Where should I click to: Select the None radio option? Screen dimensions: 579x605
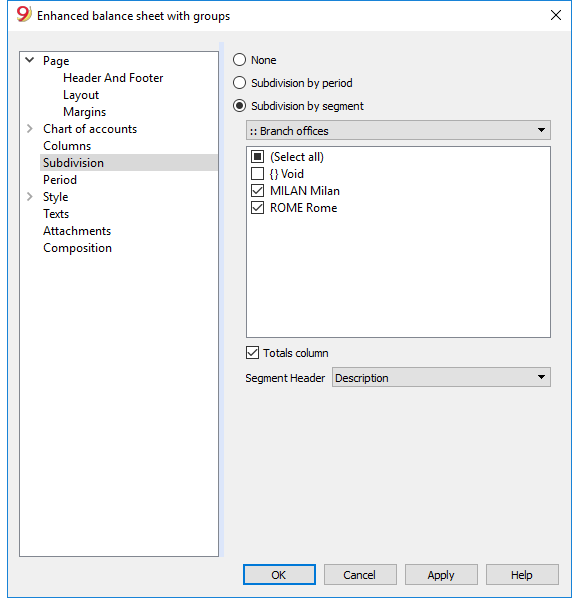tap(240, 60)
